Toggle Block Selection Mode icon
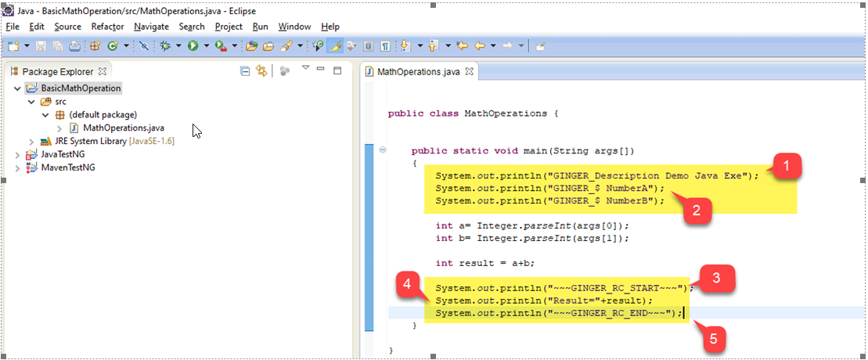868x360 pixels. [x=368, y=46]
